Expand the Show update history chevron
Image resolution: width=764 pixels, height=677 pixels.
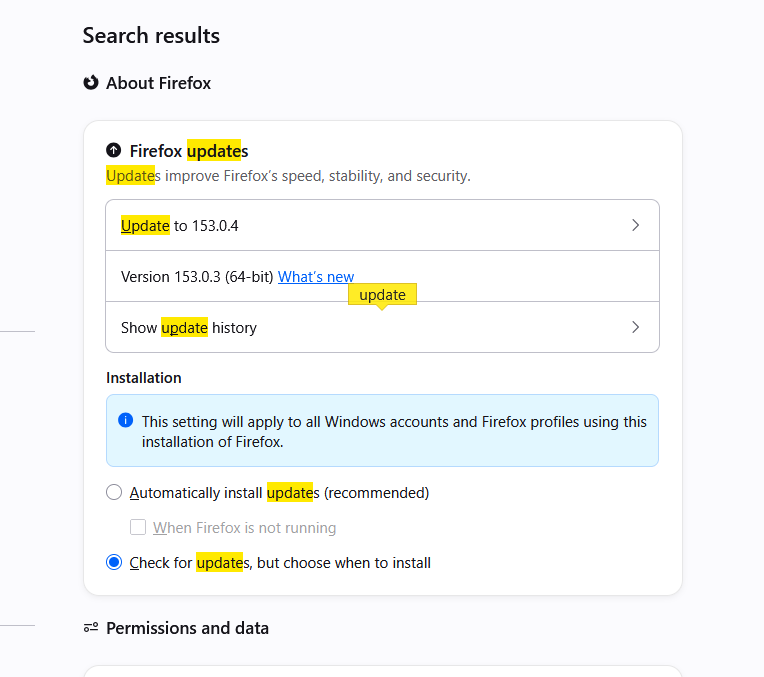click(x=635, y=327)
